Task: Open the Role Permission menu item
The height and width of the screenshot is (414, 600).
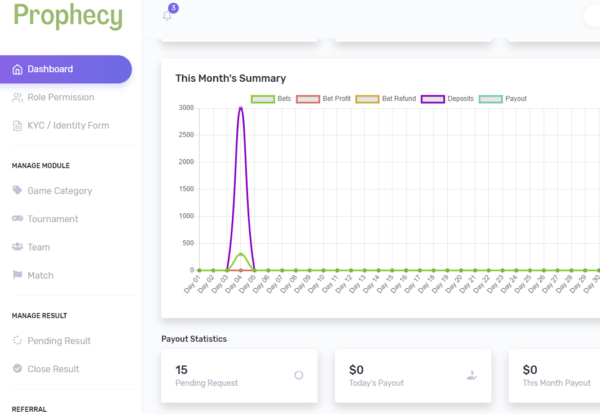Action: click(60, 97)
